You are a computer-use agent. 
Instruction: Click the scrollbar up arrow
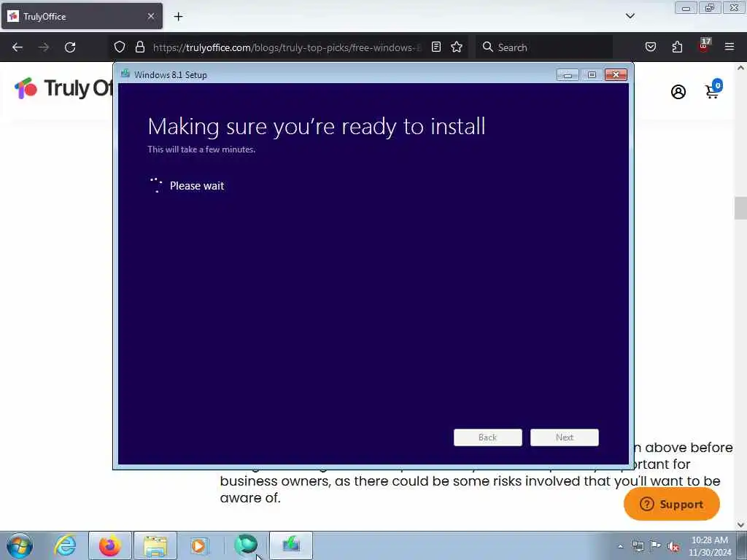coord(740,68)
